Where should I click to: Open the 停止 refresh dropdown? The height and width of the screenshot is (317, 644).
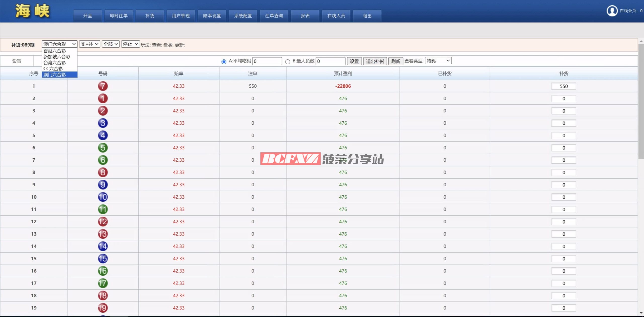click(x=130, y=44)
